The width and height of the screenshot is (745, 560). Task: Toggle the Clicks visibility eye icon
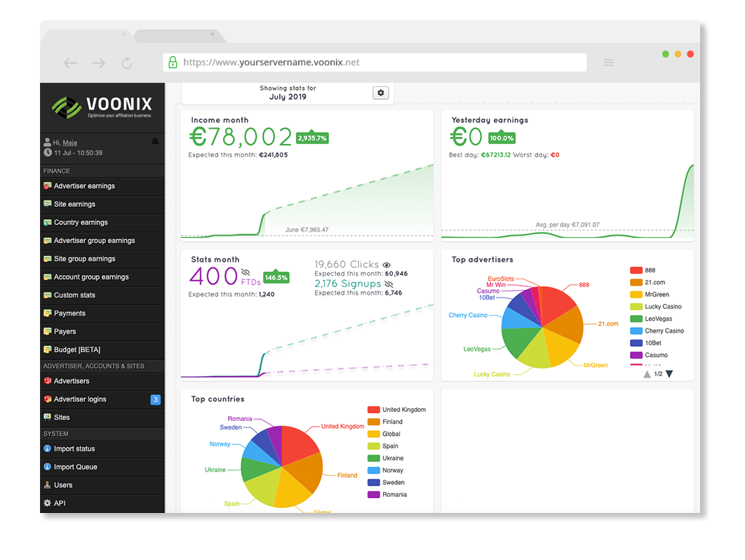(x=385, y=265)
